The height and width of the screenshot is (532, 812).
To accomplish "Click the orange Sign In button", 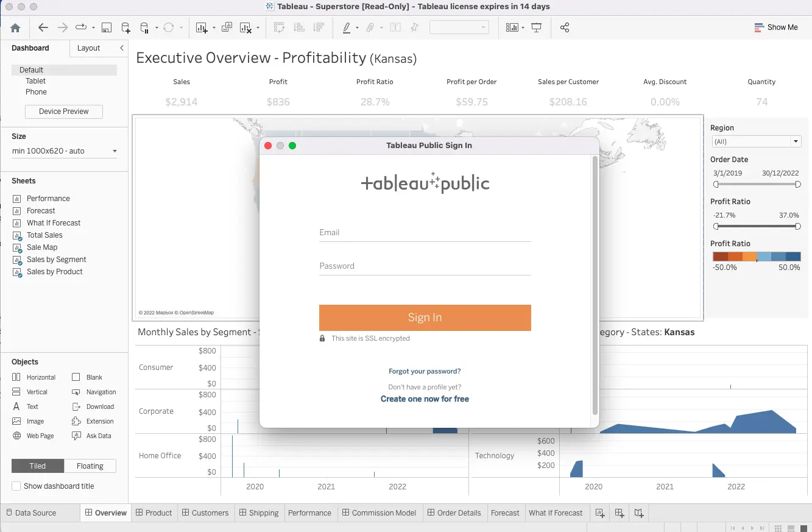I will coord(425,317).
